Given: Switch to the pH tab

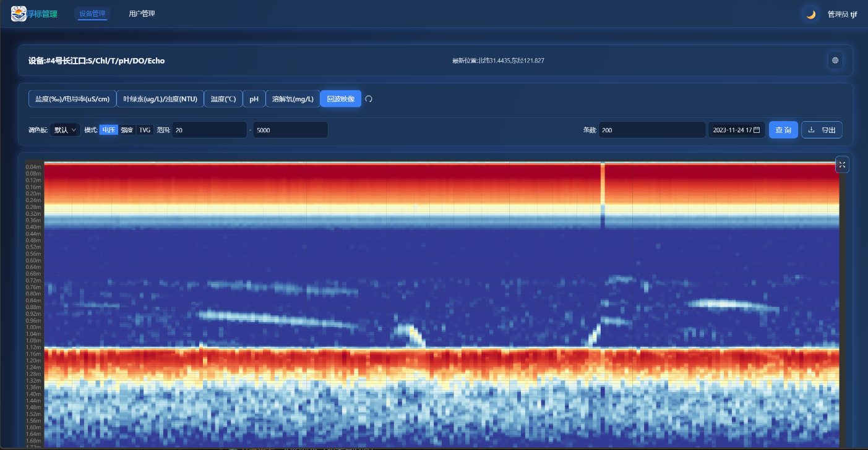Looking at the screenshot, I should [x=254, y=99].
